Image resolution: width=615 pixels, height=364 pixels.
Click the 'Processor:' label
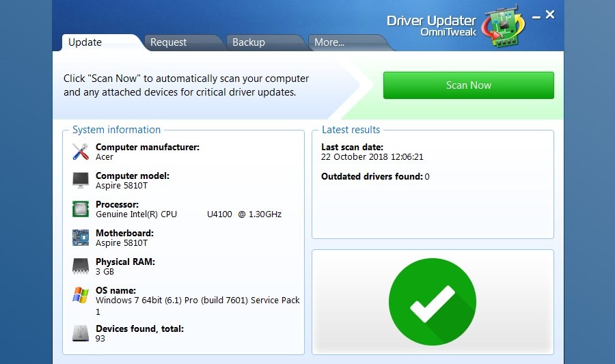coord(118,204)
